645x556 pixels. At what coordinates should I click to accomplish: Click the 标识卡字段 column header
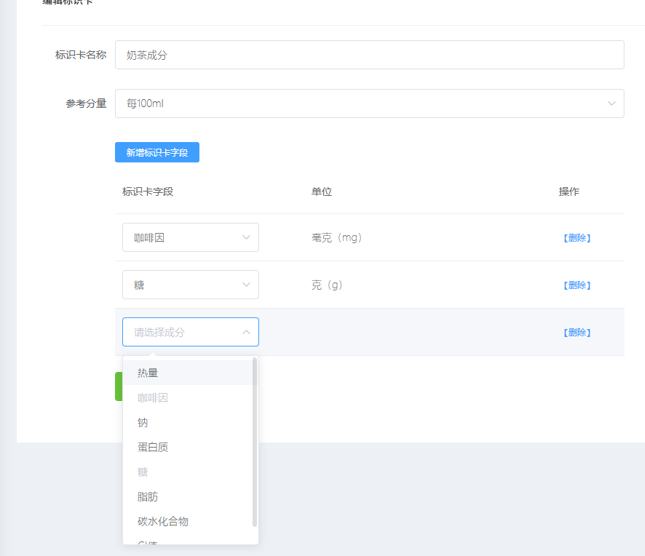tap(148, 192)
